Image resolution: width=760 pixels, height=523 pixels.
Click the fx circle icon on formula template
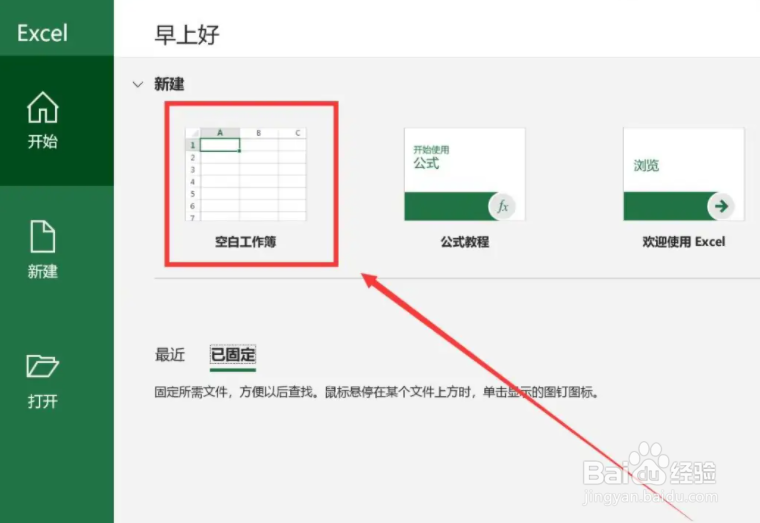click(x=503, y=206)
